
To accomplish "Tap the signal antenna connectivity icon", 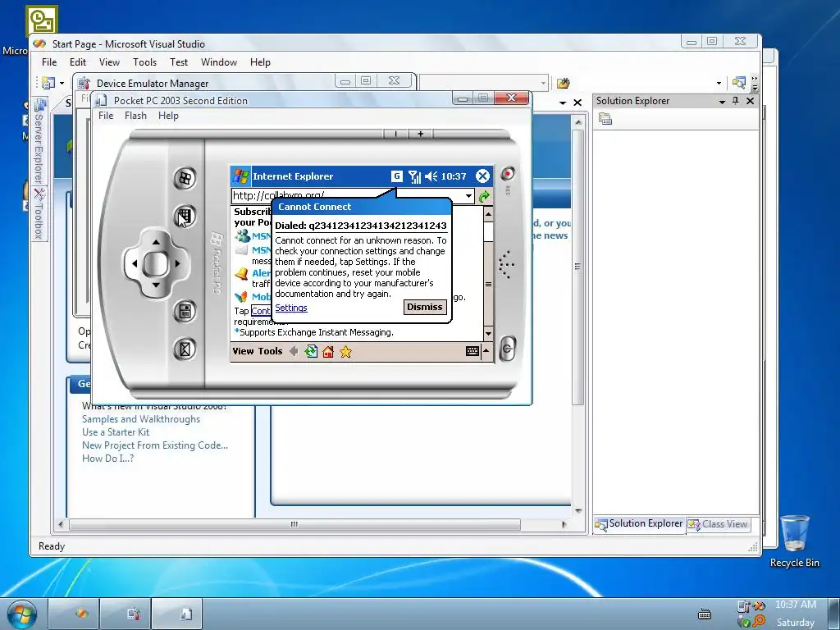I will pos(414,176).
